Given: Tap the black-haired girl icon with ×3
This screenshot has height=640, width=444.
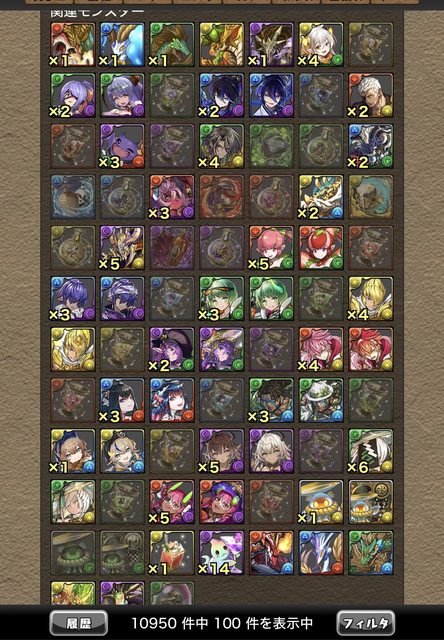Looking at the screenshot, I should coord(122,400).
